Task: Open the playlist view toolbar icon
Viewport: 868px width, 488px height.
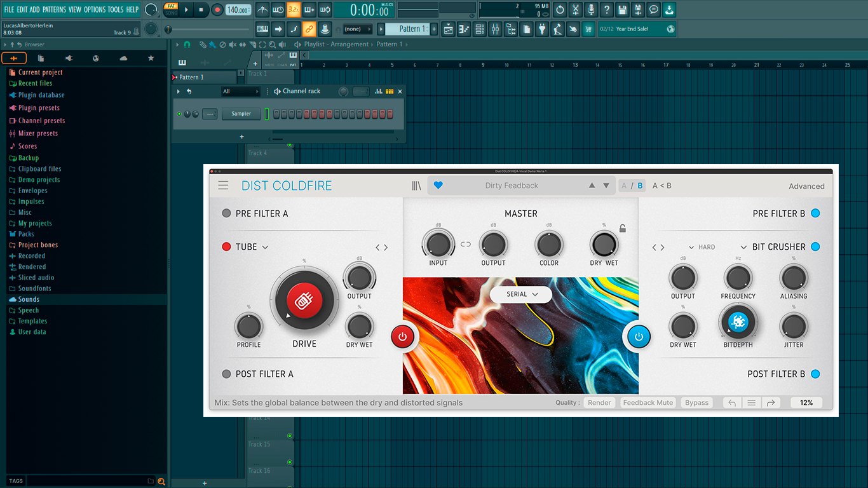Action: click(x=448, y=29)
